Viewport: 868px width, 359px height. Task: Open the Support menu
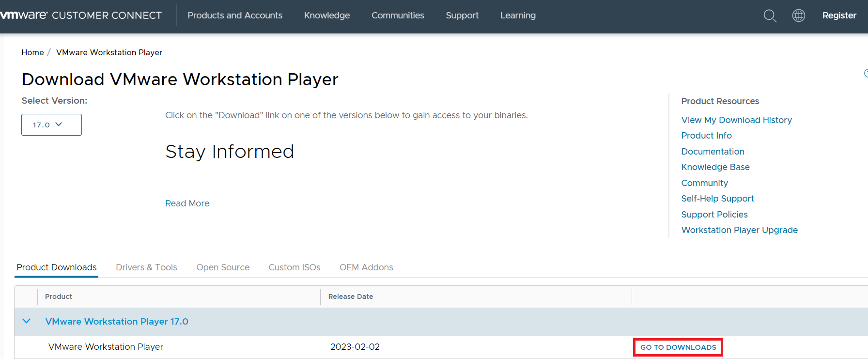click(462, 16)
